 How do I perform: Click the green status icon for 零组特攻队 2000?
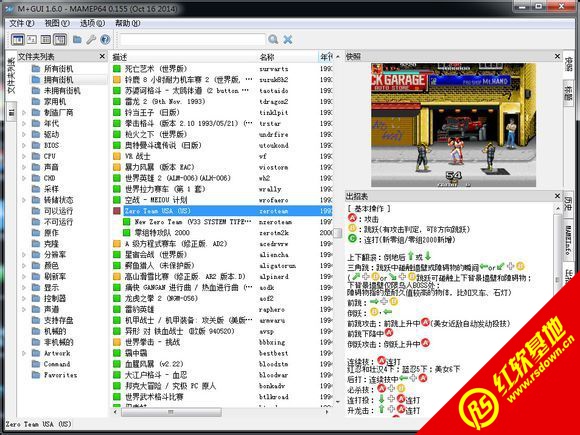pos(127,233)
